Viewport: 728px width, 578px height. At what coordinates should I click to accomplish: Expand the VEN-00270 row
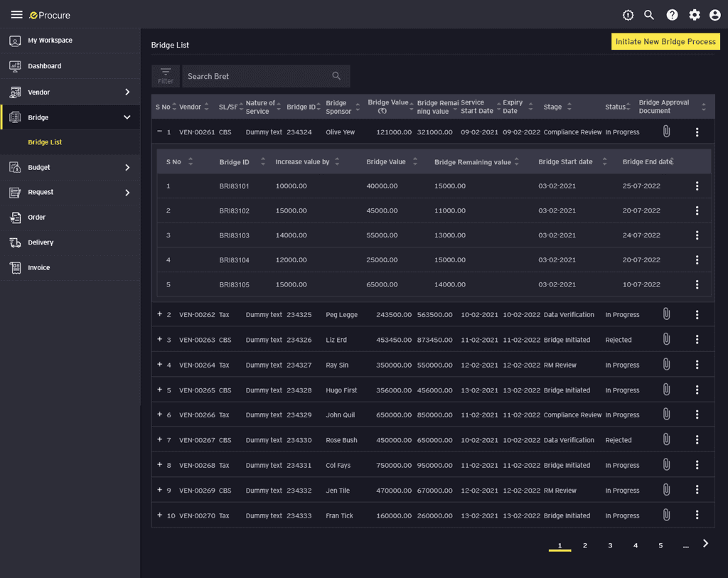pos(159,515)
